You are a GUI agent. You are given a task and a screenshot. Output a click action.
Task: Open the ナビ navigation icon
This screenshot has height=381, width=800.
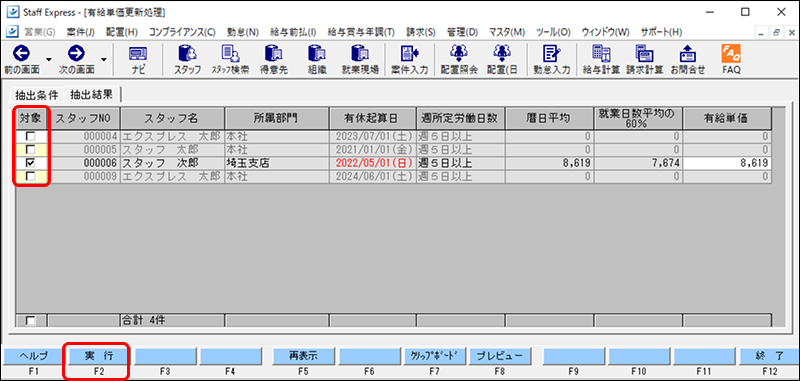pyautogui.click(x=138, y=54)
